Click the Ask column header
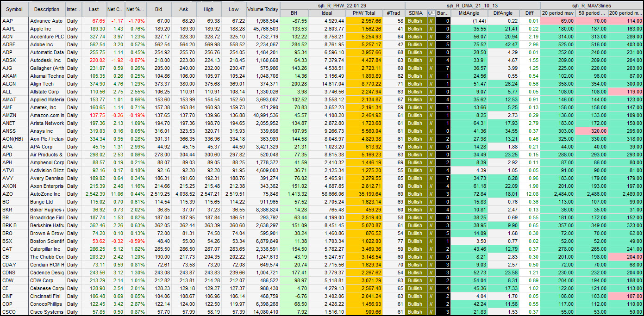 click(x=184, y=9)
